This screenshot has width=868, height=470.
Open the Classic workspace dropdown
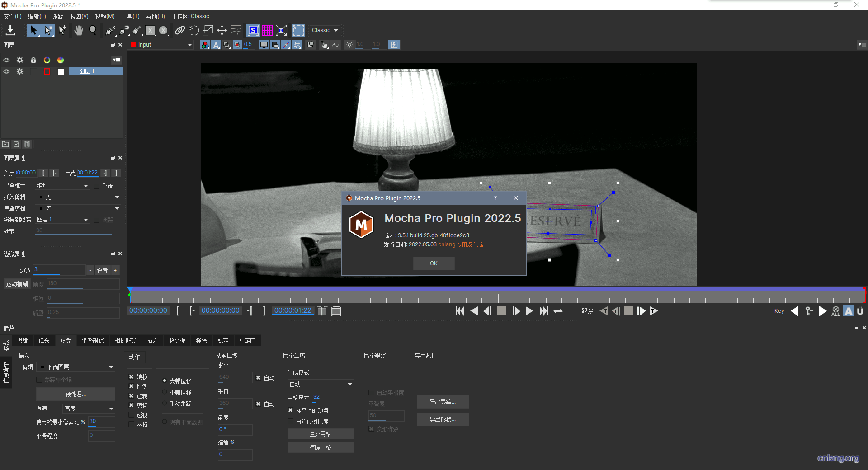(325, 30)
